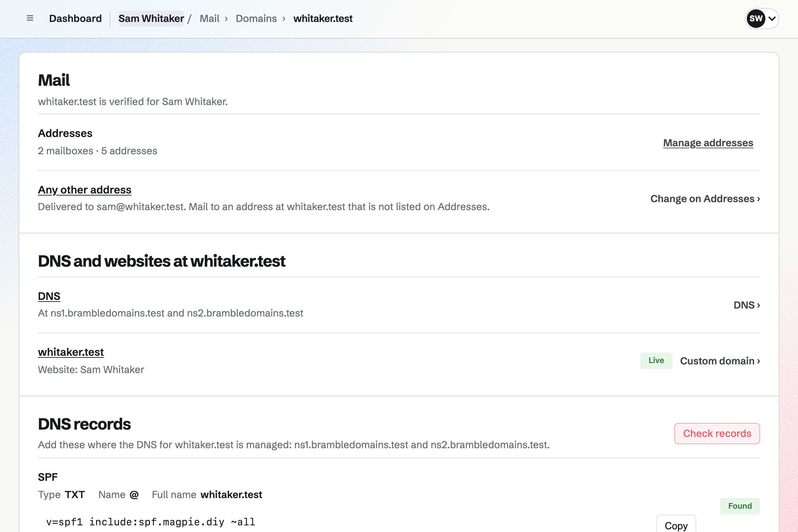Viewport: 798px width, 532px height.
Task: Click the 'Addresses' heading
Action: [x=65, y=133]
